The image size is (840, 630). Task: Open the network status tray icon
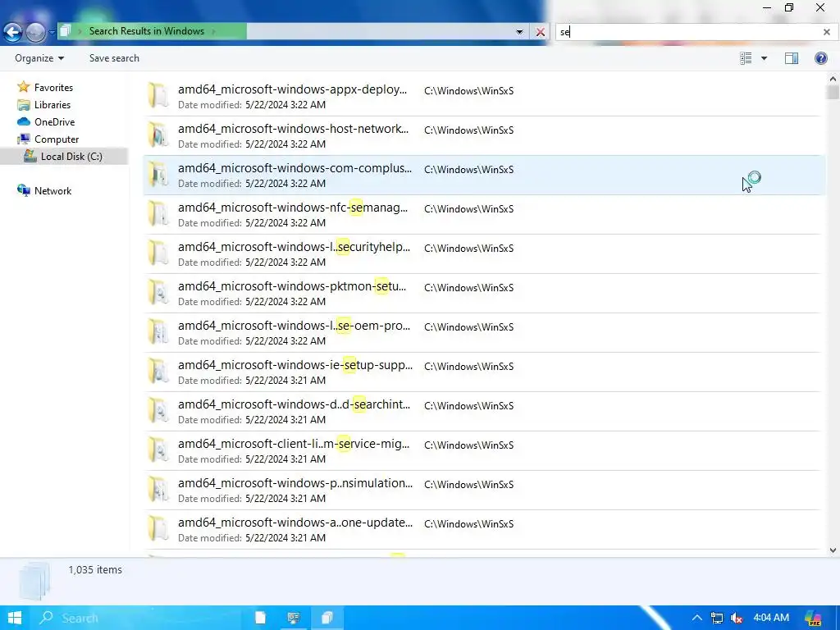coord(717,619)
